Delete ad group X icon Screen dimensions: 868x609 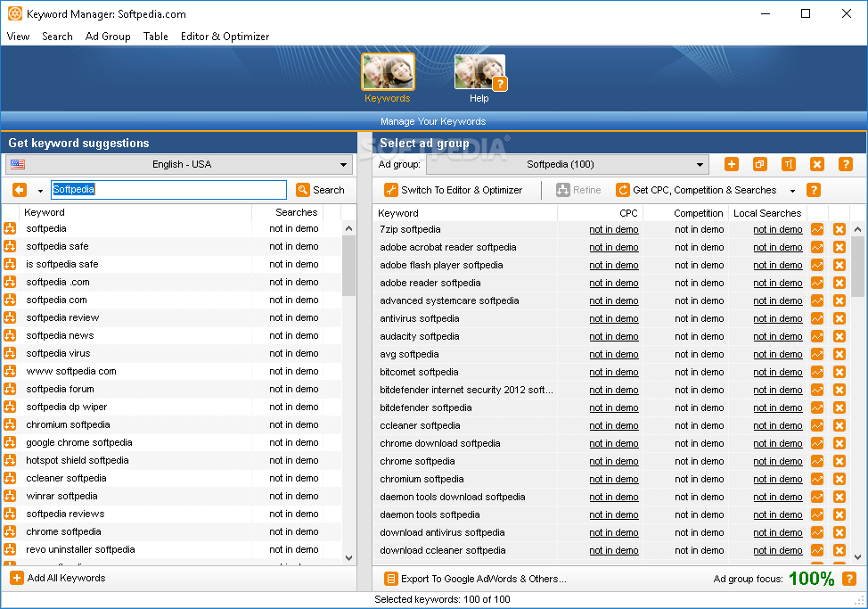[x=816, y=164]
